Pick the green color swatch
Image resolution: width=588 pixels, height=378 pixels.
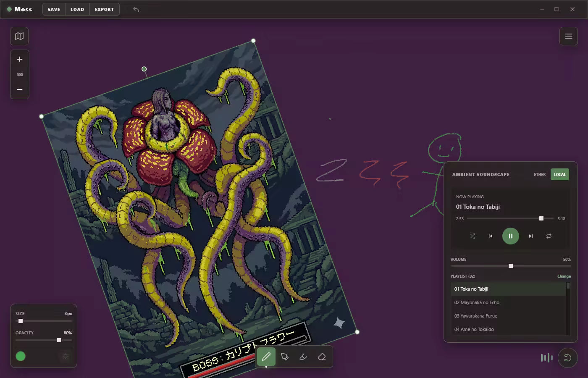(21, 356)
